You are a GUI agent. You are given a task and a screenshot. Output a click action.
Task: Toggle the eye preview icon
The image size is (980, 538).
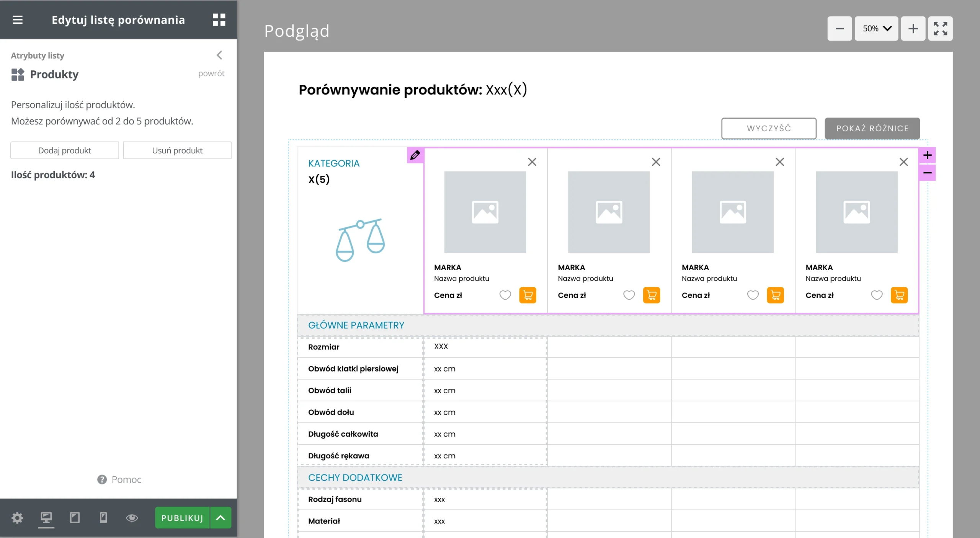point(132,518)
